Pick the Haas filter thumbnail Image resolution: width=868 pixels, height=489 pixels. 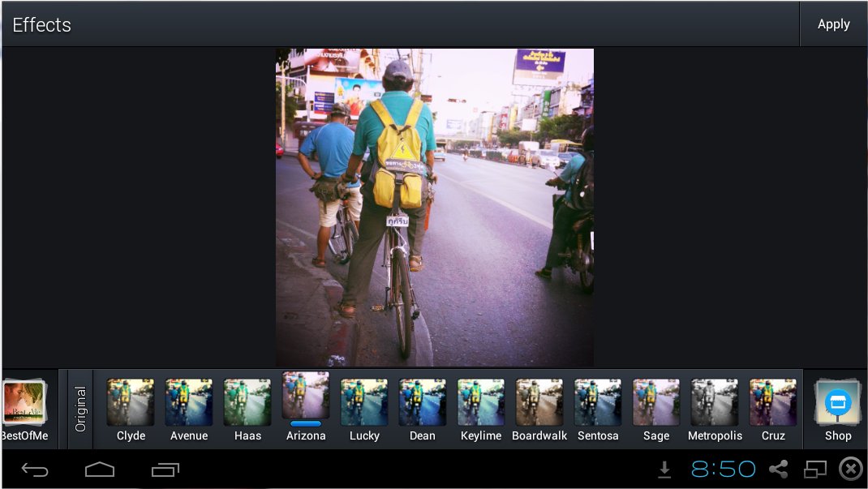(247, 410)
